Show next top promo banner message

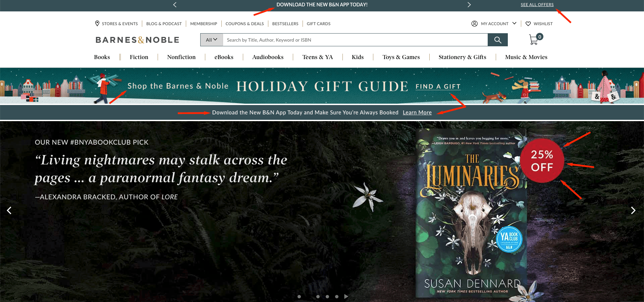pos(469,5)
